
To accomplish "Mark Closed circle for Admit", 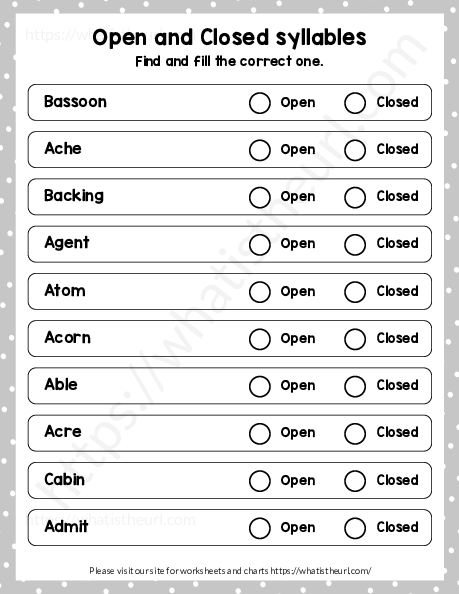I will (355, 528).
